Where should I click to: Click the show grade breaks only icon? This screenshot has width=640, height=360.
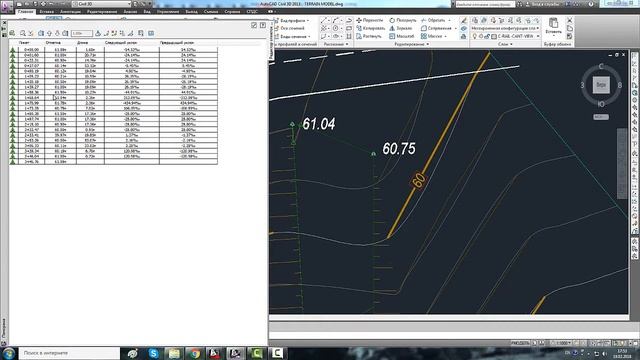coord(141,33)
